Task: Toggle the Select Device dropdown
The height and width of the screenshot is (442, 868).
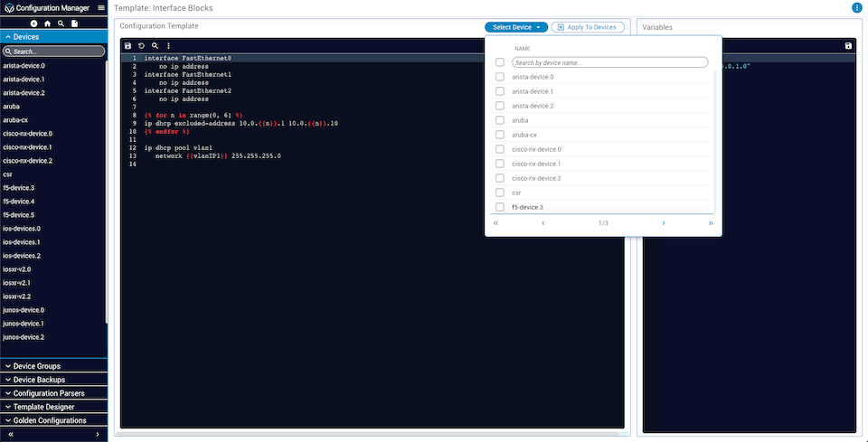Action: pyautogui.click(x=515, y=27)
